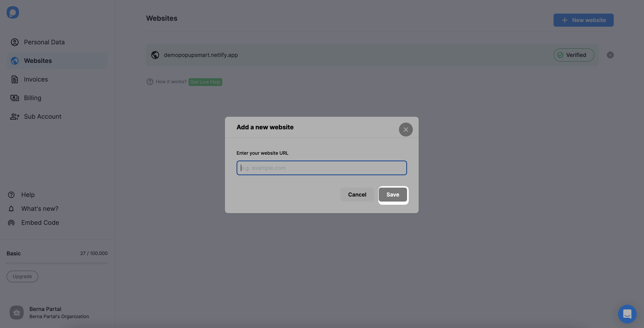This screenshot has height=328, width=644.
Task: Click the Embed Code sidebar icon
Action: 11,222
